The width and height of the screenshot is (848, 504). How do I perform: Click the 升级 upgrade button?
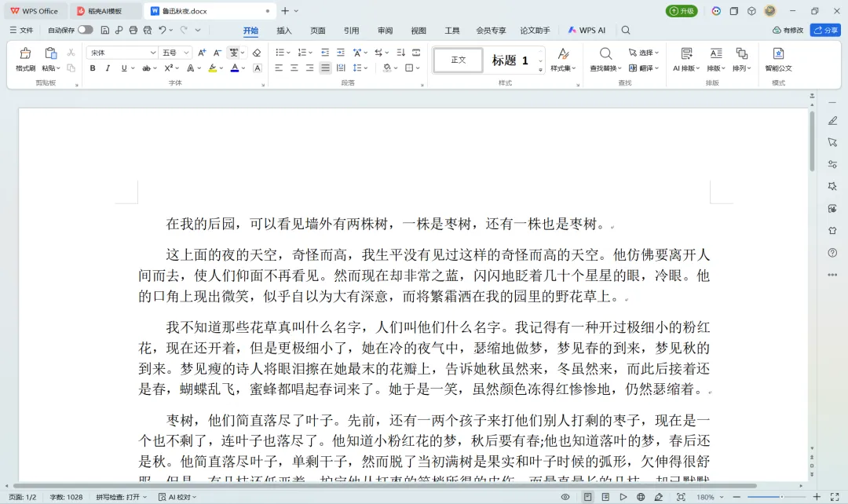tap(682, 11)
